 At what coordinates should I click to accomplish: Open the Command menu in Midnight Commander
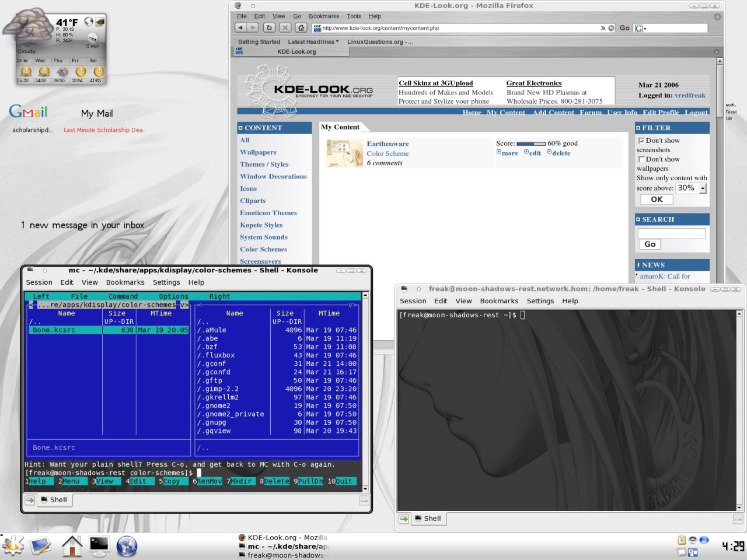pos(123,296)
